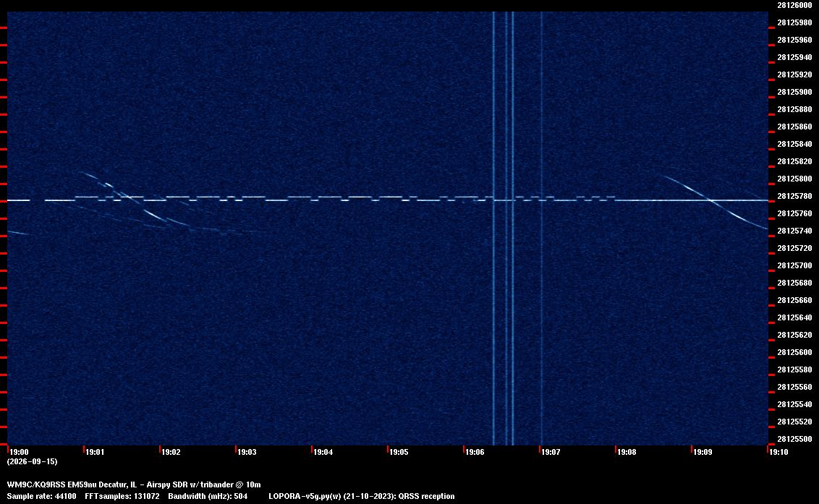Click the date label 2026-09-15
Screen dimensions: 819x504
pyautogui.click(x=33, y=461)
